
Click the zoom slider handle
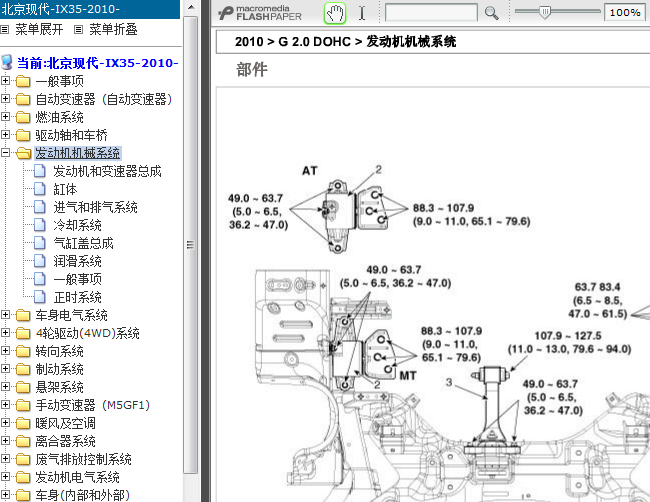545,12
